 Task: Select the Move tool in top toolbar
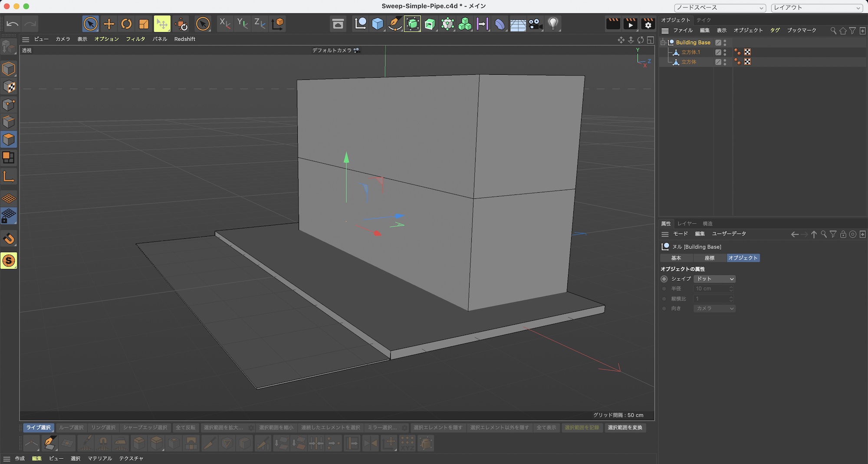pyautogui.click(x=108, y=24)
